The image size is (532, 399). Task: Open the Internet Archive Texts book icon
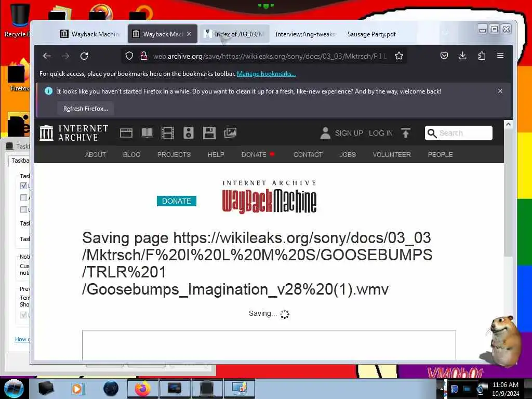pos(147,133)
